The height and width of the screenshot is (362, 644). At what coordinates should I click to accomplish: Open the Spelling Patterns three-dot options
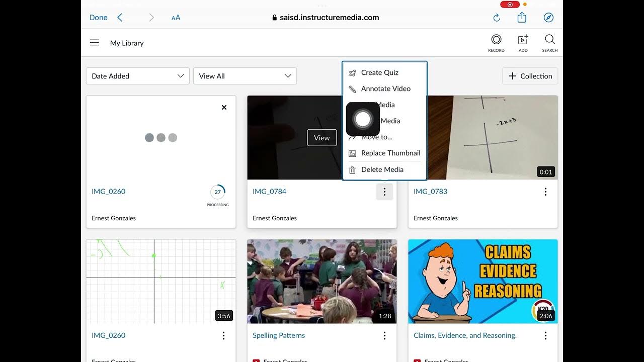click(x=384, y=335)
